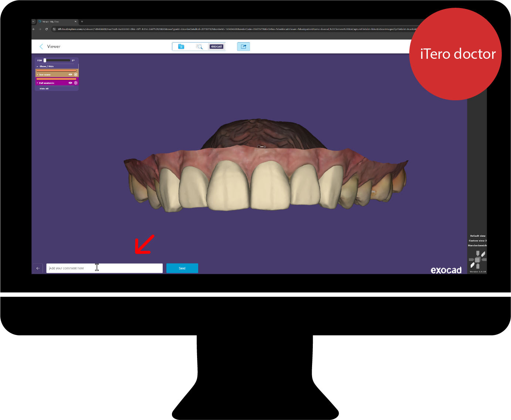Viewport: 511px width, 420px height.
Task: Click the browser back arrow
Action: (34, 29)
